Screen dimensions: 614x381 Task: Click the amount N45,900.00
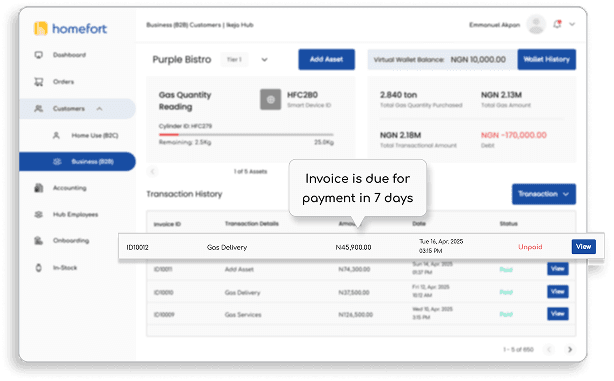point(353,247)
